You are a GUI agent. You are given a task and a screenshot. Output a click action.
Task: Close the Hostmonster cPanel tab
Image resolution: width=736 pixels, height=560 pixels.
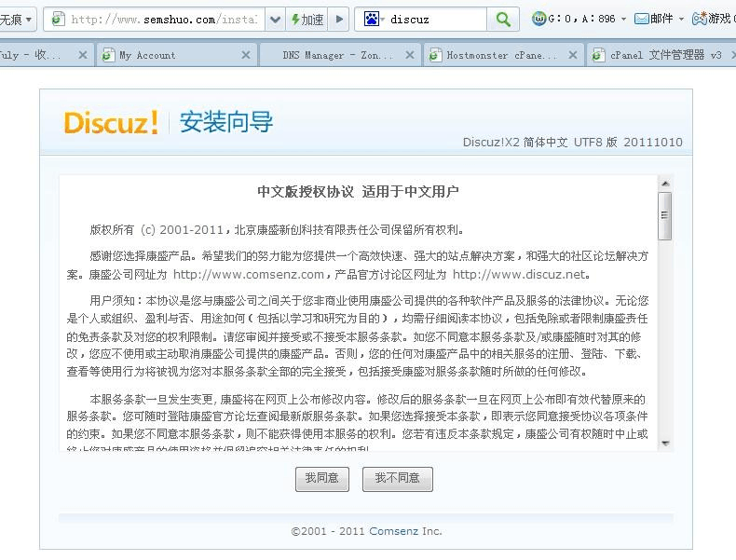[573, 55]
